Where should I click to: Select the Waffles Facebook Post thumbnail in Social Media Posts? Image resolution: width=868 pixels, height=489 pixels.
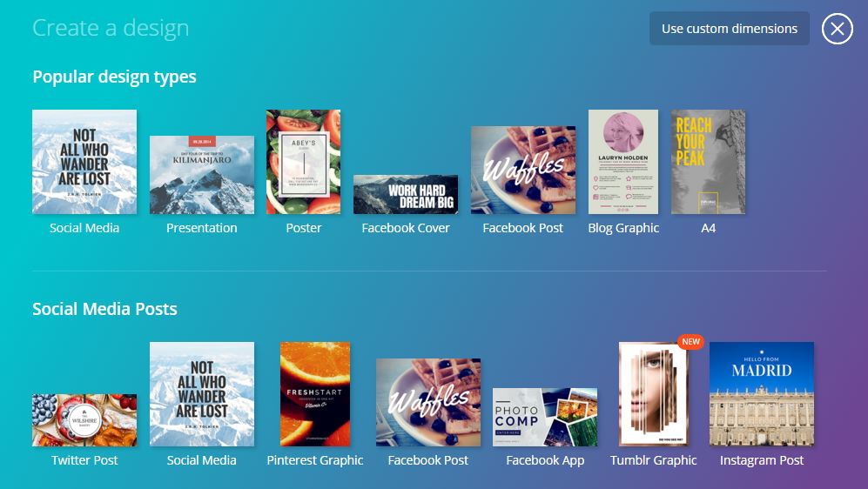pyautogui.click(x=428, y=402)
